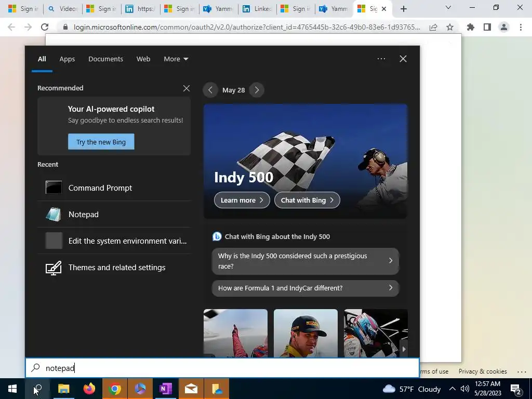
Task: Switch to the first LinkedIn https tab
Action: pyautogui.click(x=141, y=9)
